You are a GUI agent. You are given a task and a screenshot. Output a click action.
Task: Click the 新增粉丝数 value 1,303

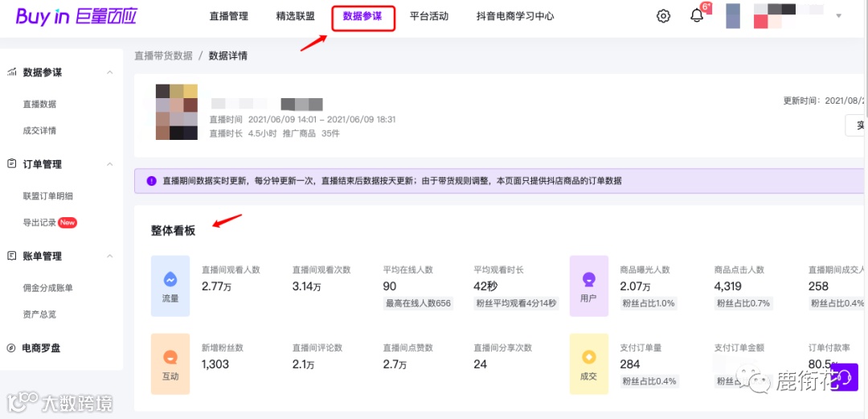click(215, 364)
